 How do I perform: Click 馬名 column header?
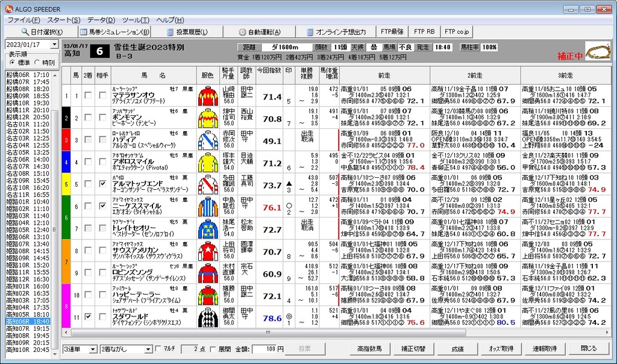(154, 75)
